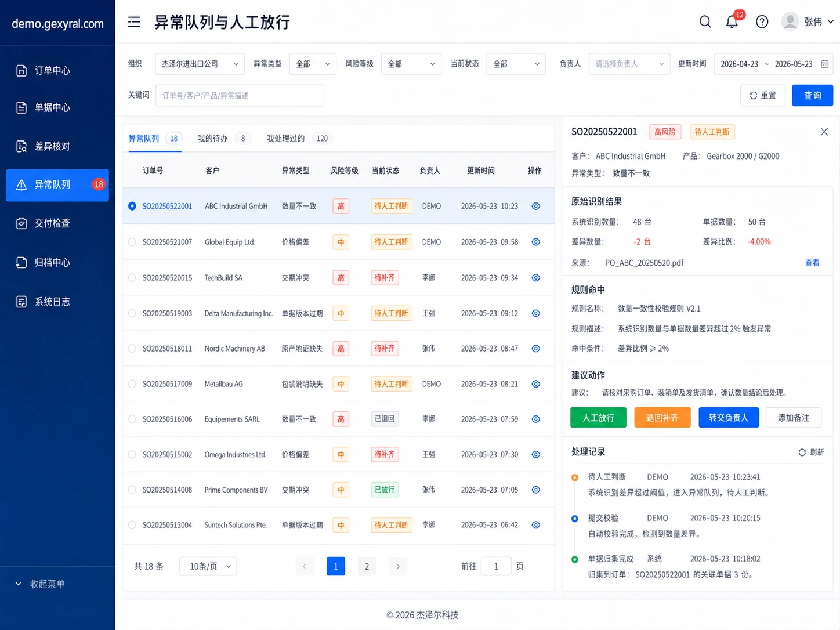Switch to 我的待办 tab

pos(224,139)
